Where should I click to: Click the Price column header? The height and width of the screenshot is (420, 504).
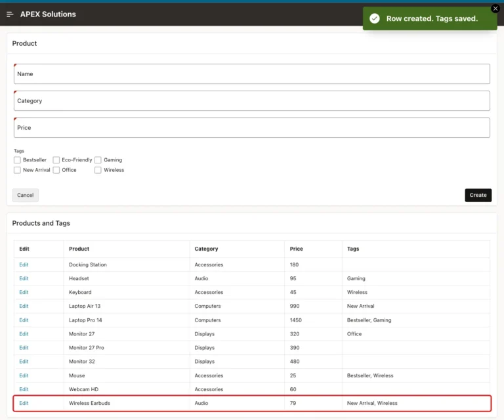tap(297, 249)
